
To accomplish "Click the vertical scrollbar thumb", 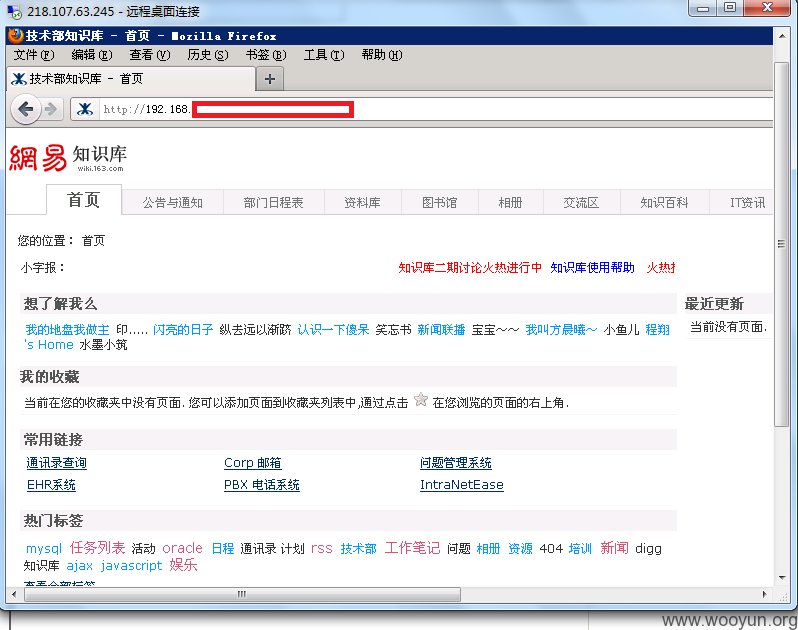I will (x=781, y=244).
